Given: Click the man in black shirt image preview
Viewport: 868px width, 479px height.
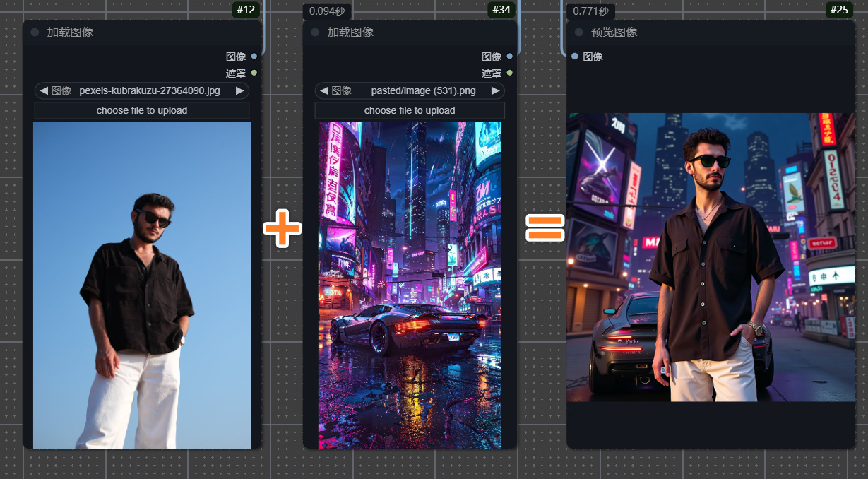Looking at the screenshot, I should coord(141,283).
